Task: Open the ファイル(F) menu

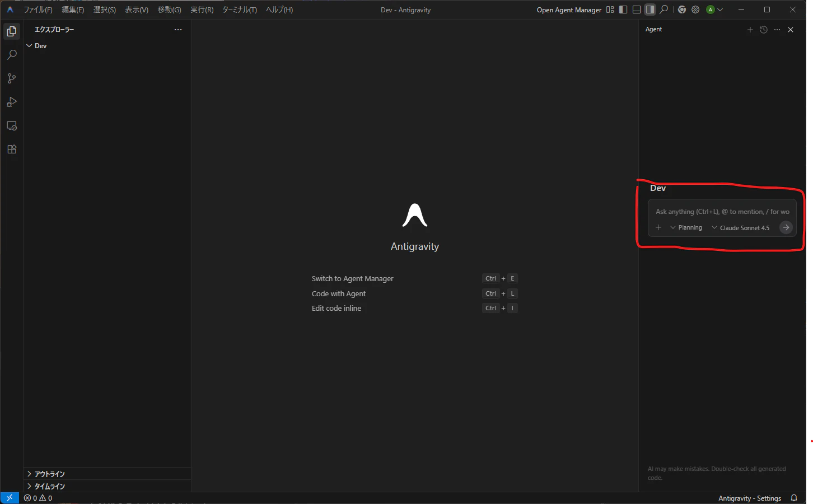Action: pyautogui.click(x=38, y=10)
